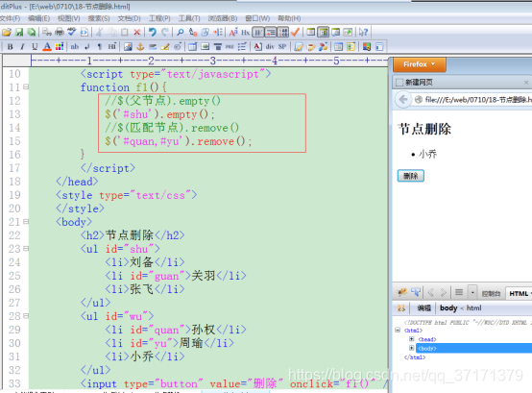Click the Firefox back arrow button
The width and height of the screenshot is (532, 393).
[x=403, y=99]
